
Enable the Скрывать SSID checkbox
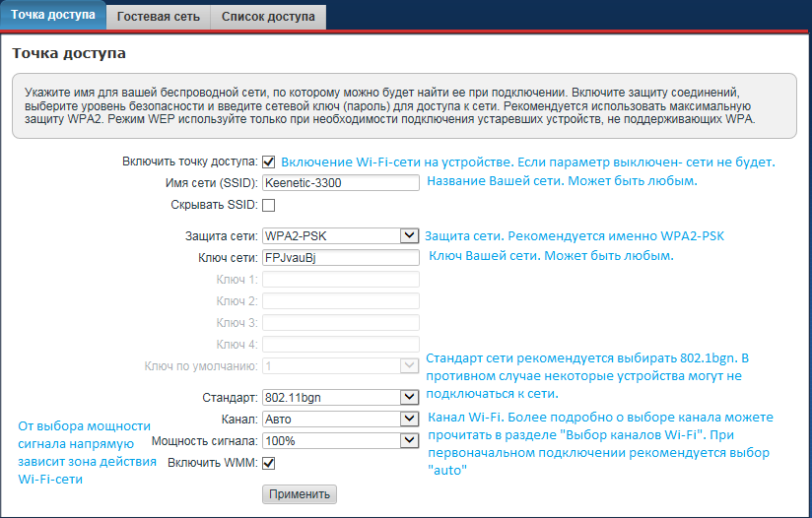click(268, 206)
